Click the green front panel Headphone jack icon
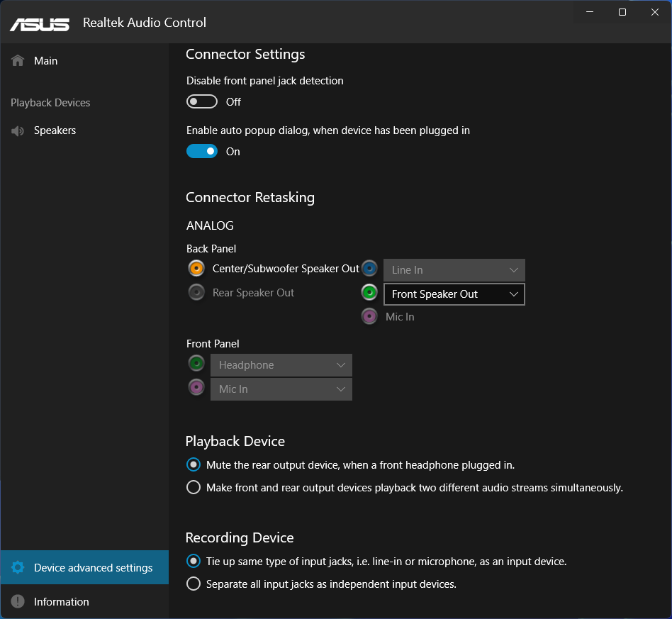The width and height of the screenshot is (672, 619). pyautogui.click(x=196, y=364)
